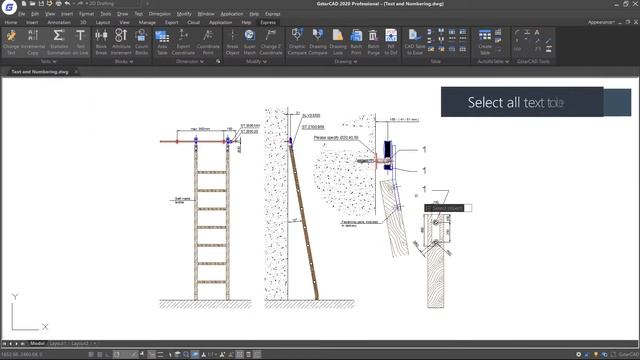Click the Change Text tool
640x360 pixels.
tap(11, 42)
